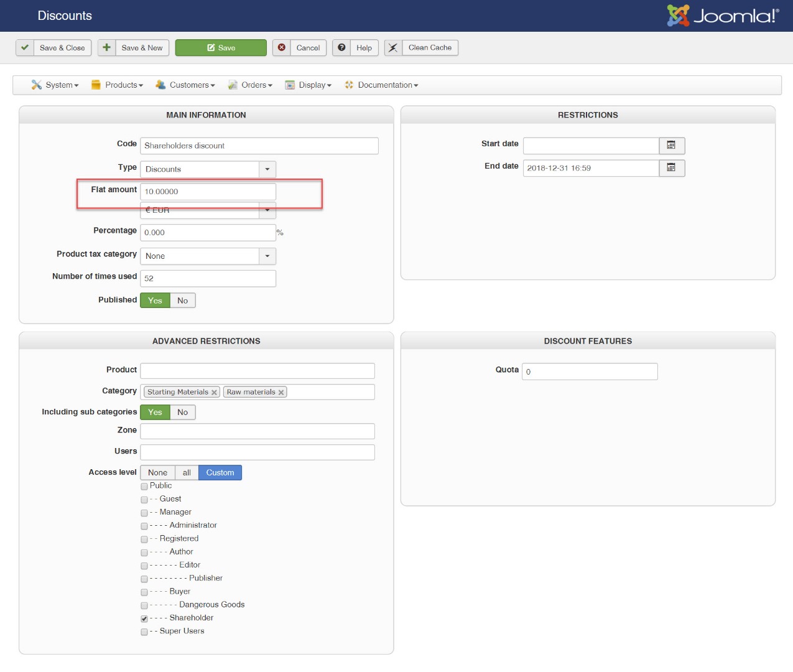The height and width of the screenshot is (672, 793).
Task: Open the Documentation menu
Action: tap(381, 85)
